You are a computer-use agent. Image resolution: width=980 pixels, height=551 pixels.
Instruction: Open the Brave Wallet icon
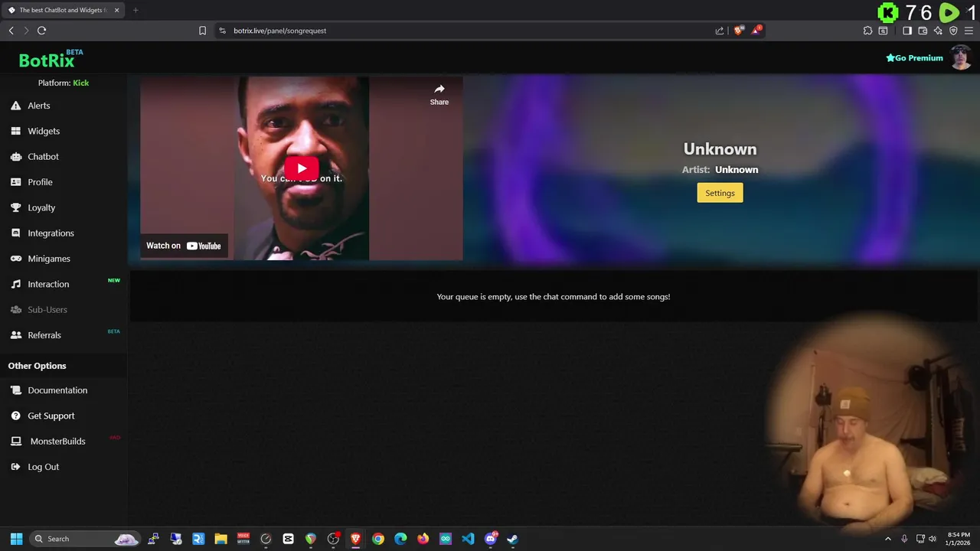click(923, 31)
